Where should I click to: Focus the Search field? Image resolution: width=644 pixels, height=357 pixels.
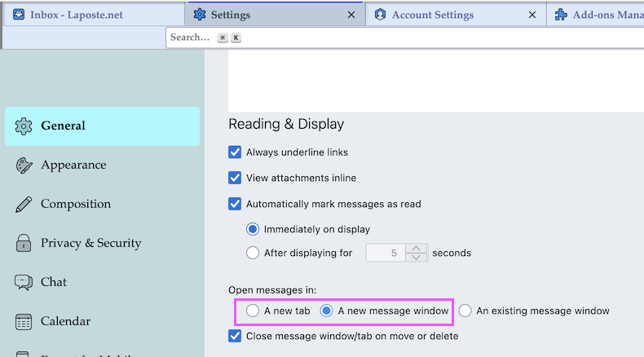(x=404, y=37)
